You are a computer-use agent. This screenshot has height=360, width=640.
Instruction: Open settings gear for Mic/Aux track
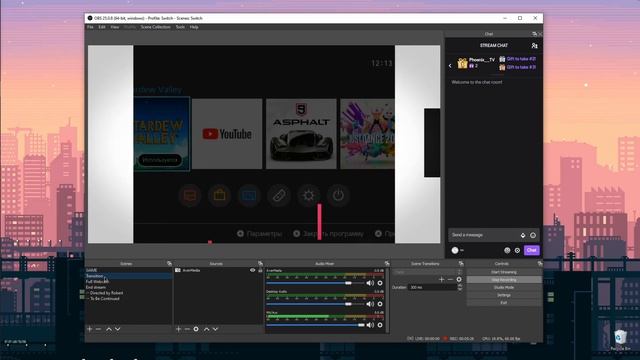[380, 325]
